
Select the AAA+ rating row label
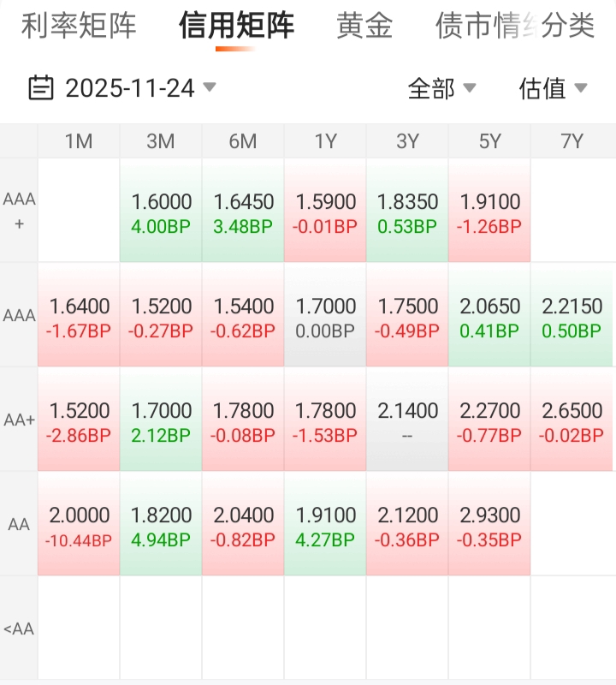pyautogui.click(x=19, y=211)
